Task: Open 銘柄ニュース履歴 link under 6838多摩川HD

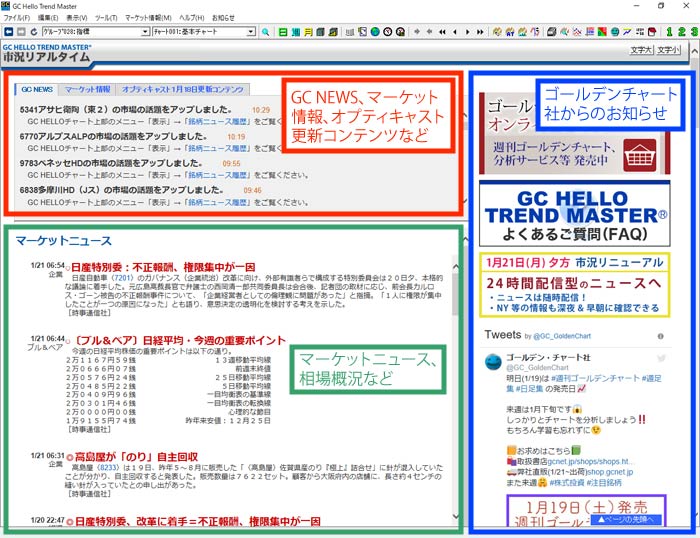Action: tap(217, 202)
